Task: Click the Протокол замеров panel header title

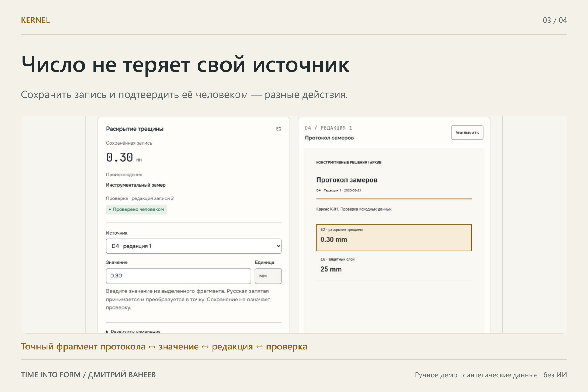Action: click(329, 138)
